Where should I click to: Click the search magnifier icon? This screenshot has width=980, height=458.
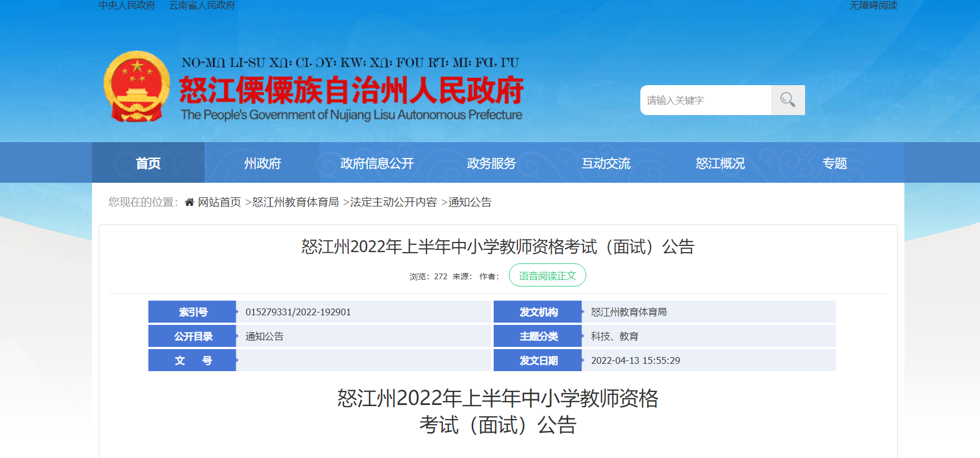click(x=788, y=100)
